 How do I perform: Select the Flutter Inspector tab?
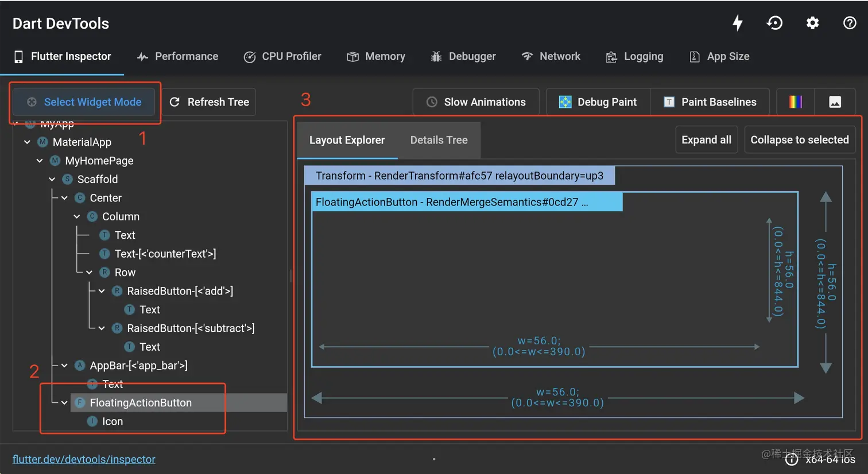pyautogui.click(x=62, y=56)
